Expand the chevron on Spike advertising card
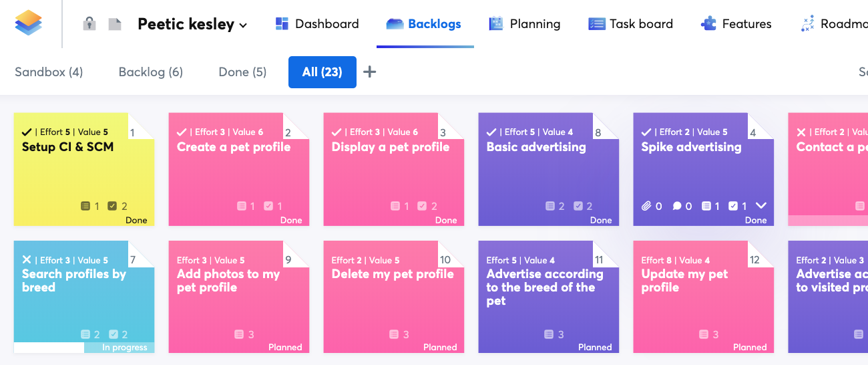868x365 pixels. 761,206
